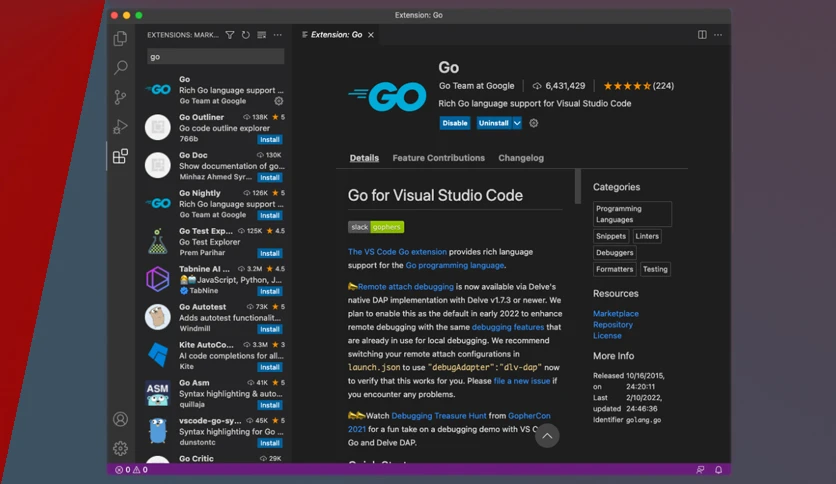Open the Search view in activity bar
The width and height of the screenshot is (836, 484).
(120, 67)
